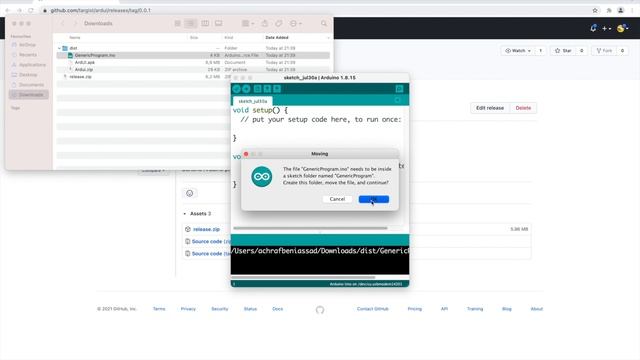Open the Arduino Serial Monitor icon
Screen dimensions: 640x360
point(399,89)
